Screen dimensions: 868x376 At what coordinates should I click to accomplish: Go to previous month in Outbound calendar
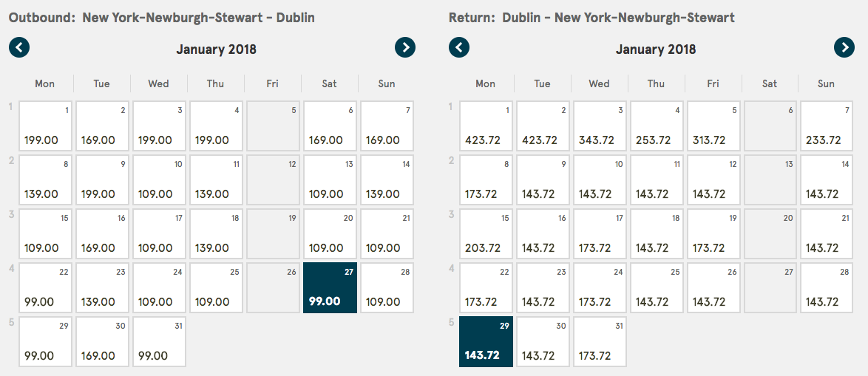tap(19, 48)
